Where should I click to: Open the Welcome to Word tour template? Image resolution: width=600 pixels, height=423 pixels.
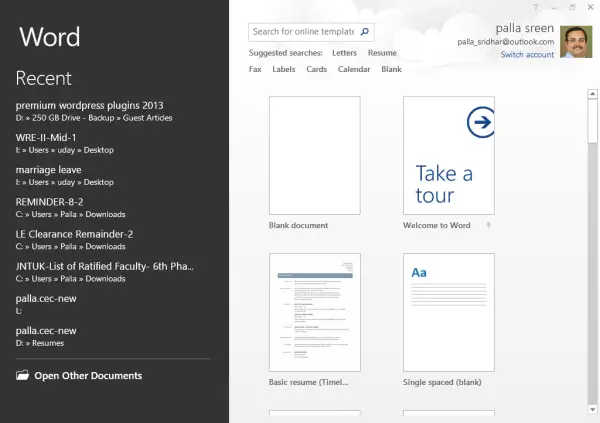point(448,155)
